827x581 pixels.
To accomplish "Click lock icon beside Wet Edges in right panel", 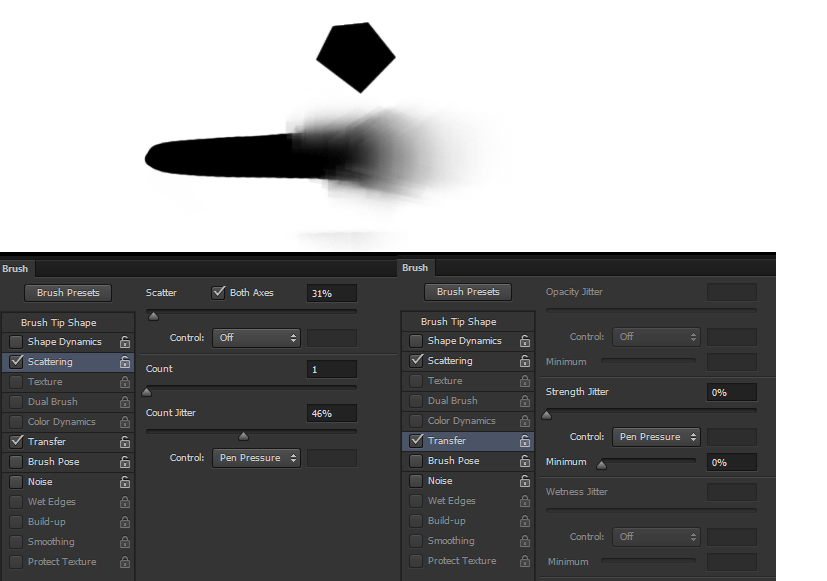I will (525, 501).
